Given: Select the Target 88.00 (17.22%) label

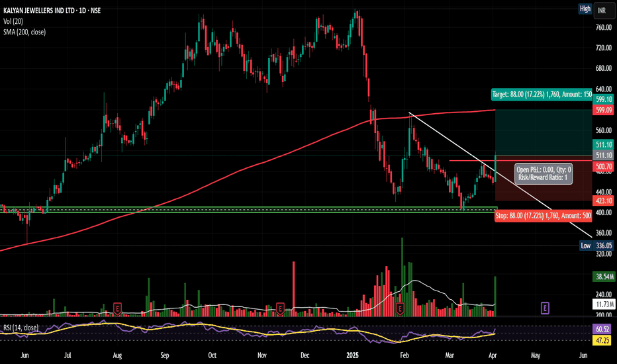Looking at the screenshot, I should (542, 95).
